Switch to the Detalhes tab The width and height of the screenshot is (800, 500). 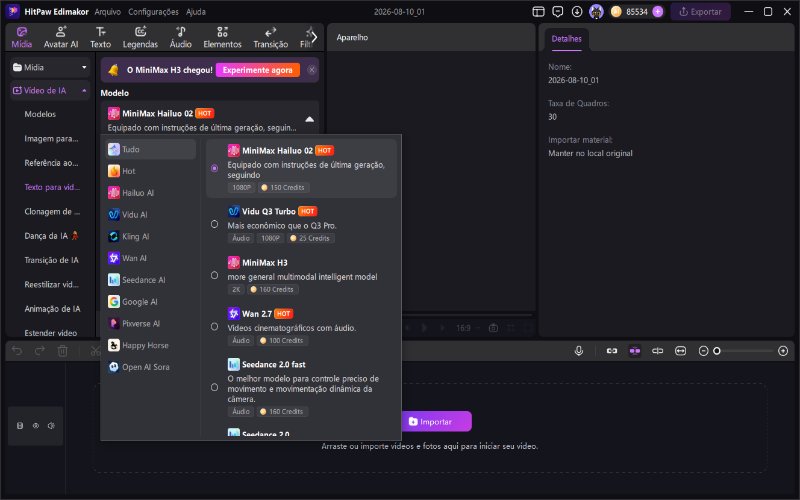click(x=566, y=39)
